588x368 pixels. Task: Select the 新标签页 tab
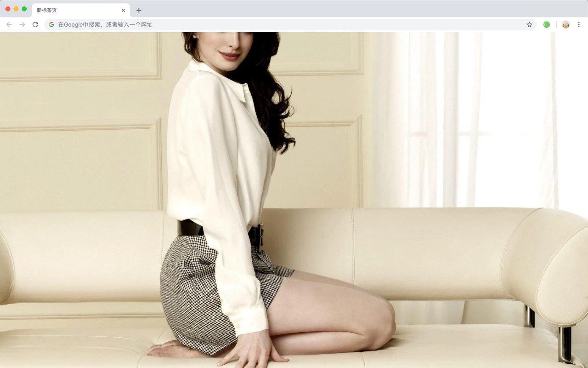81,10
